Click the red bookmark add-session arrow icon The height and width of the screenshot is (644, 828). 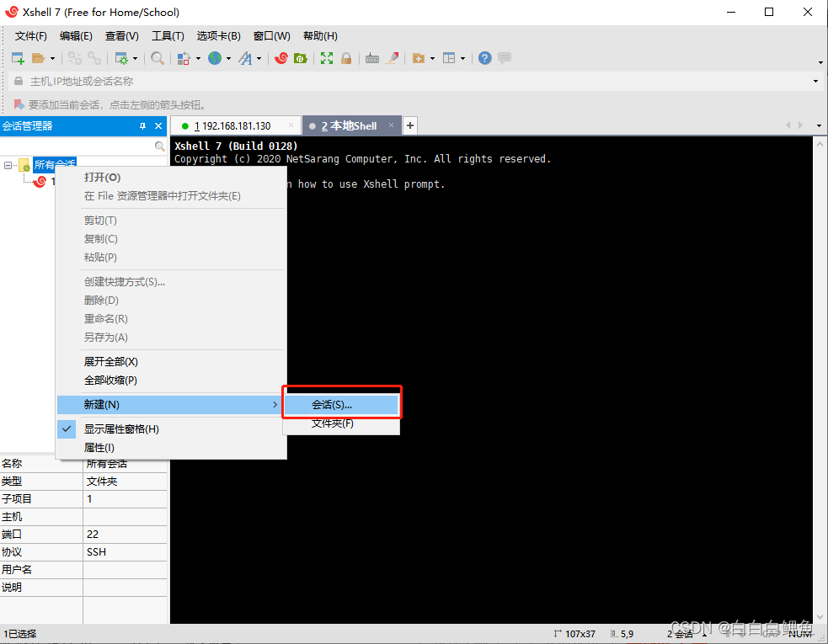coord(19,104)
